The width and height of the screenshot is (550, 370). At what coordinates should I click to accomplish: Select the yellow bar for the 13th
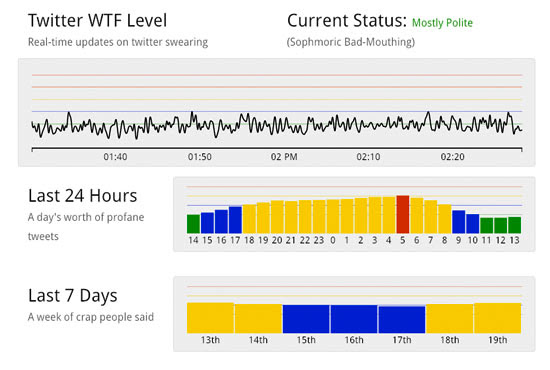coord(210,318)
